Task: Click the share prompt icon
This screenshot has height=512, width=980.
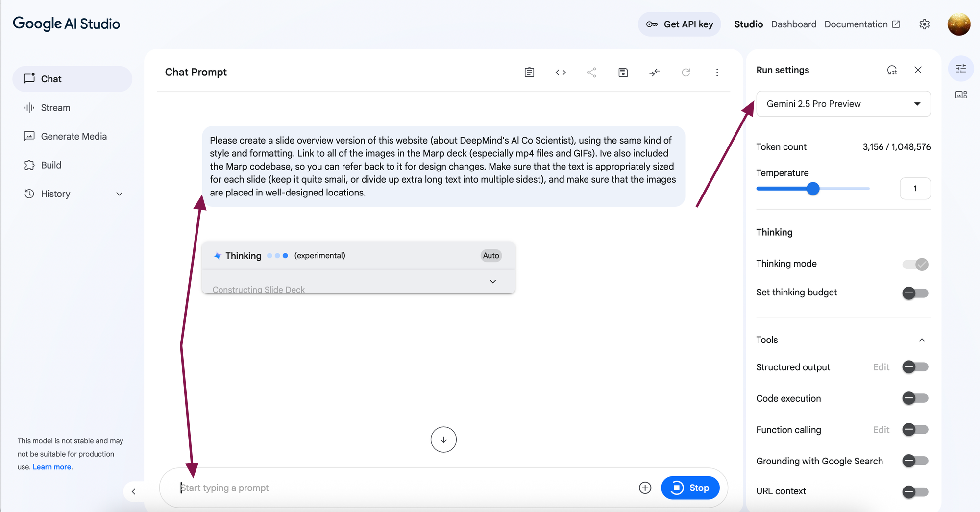Action: 591,73
